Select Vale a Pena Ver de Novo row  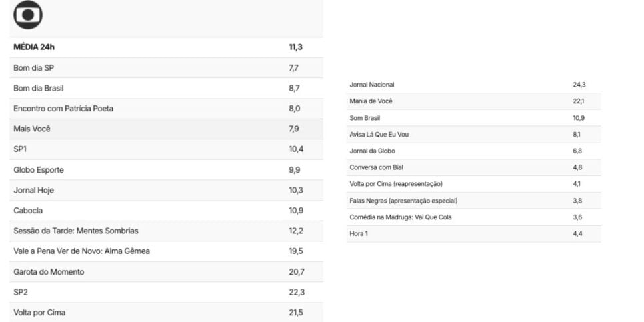click(x=166, y=251)
